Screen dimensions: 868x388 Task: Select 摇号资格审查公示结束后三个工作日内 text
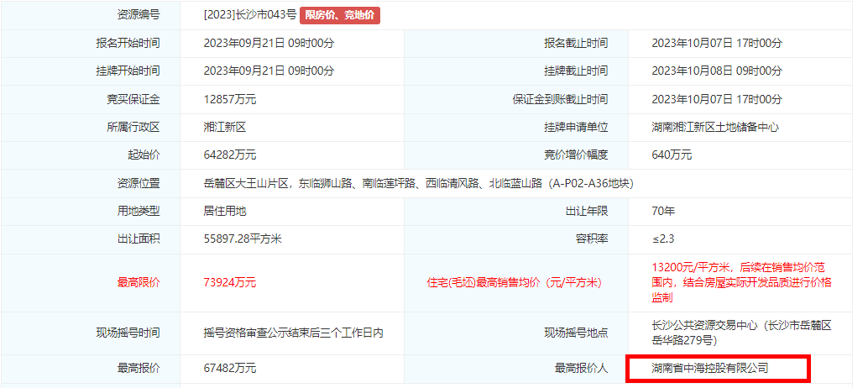coord(294,333)
